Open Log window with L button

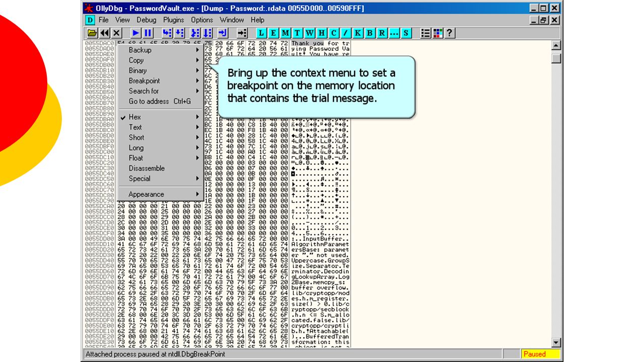point(261,33)
